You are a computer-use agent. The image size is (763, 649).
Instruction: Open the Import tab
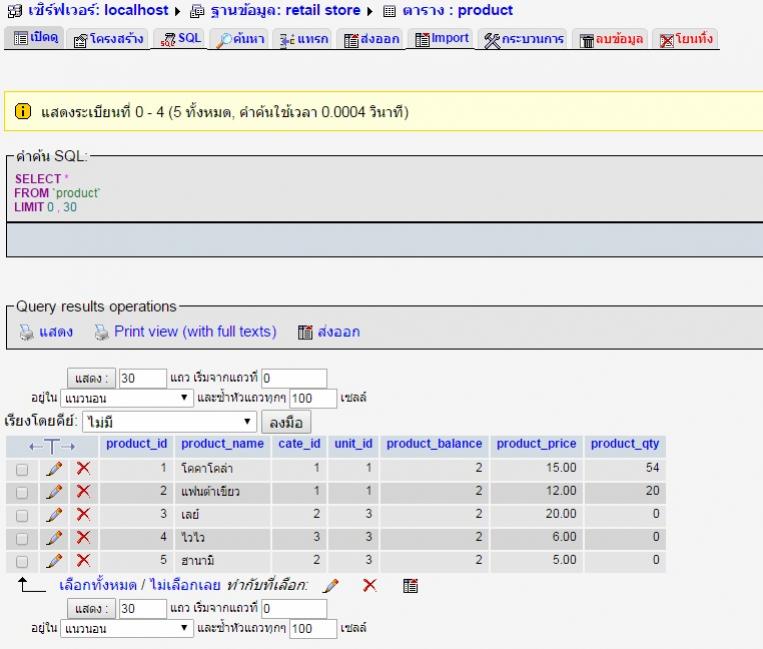(x=441, y=39)
